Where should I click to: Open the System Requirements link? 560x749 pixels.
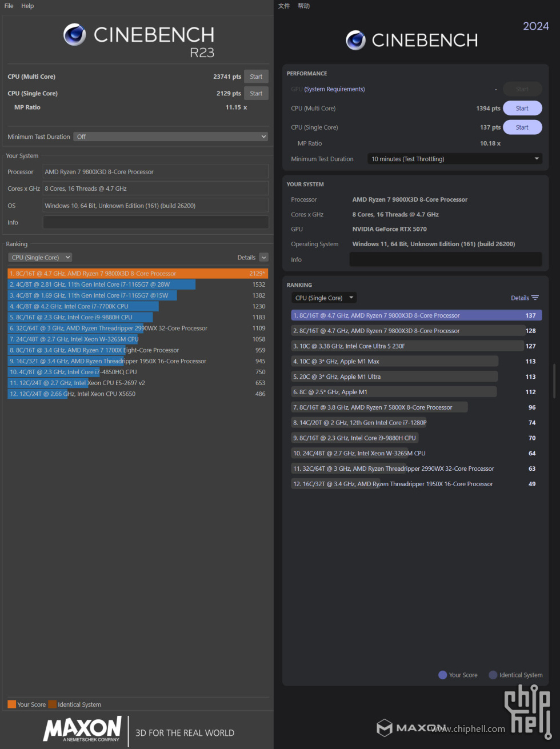(x=334, y=89)
